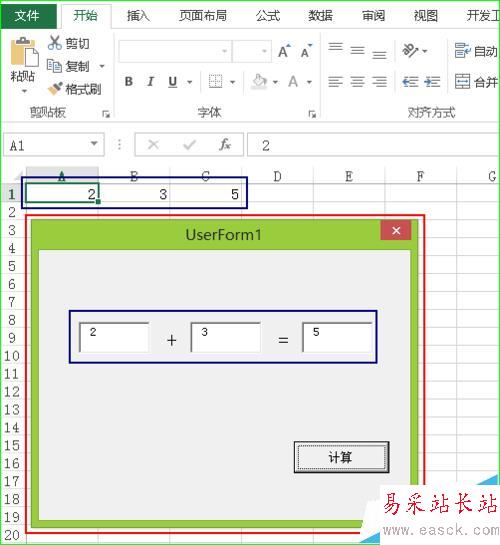
Task: Select column E header
Action: [x=349, y=176]
